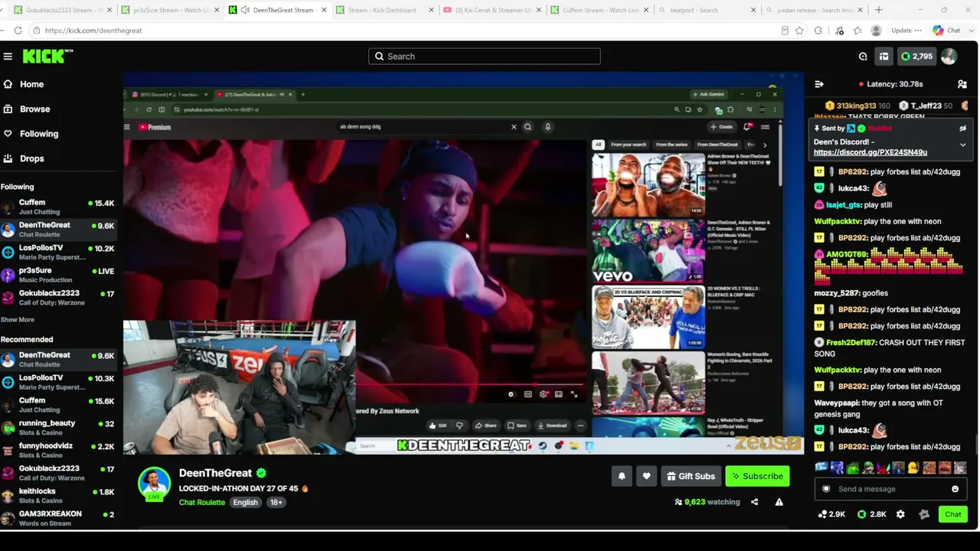Open LosPollosTV channel in Following list
This screenshot has height=551, width=980.
click(59, 253)
